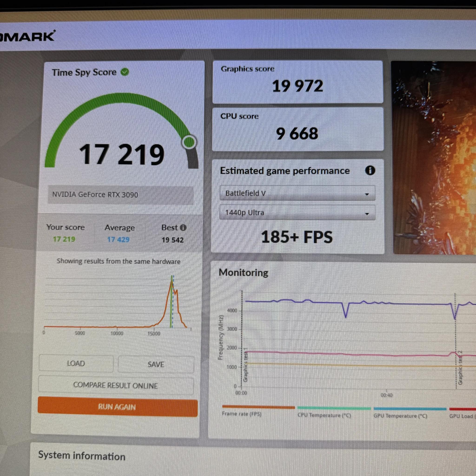Toggle the GPU Load legend series

click(x=463, y=413)
